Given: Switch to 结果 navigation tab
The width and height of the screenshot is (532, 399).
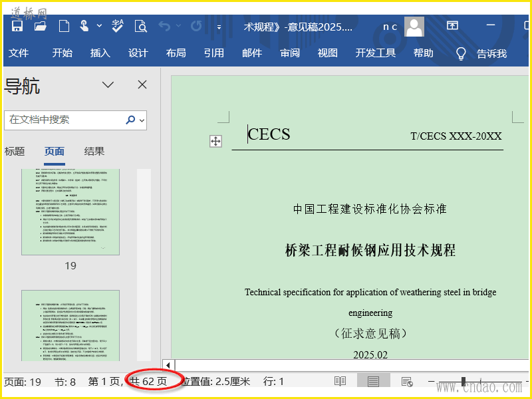Looking at the screenshot, I should point(94,152).
